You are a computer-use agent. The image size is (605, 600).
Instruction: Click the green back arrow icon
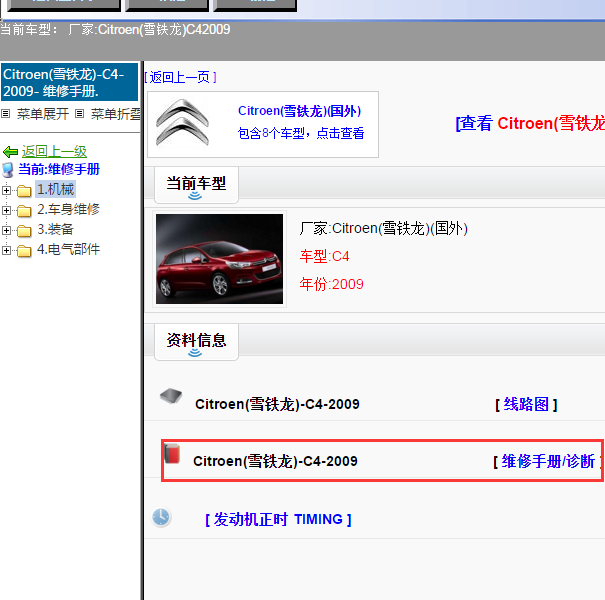point(10,152)
